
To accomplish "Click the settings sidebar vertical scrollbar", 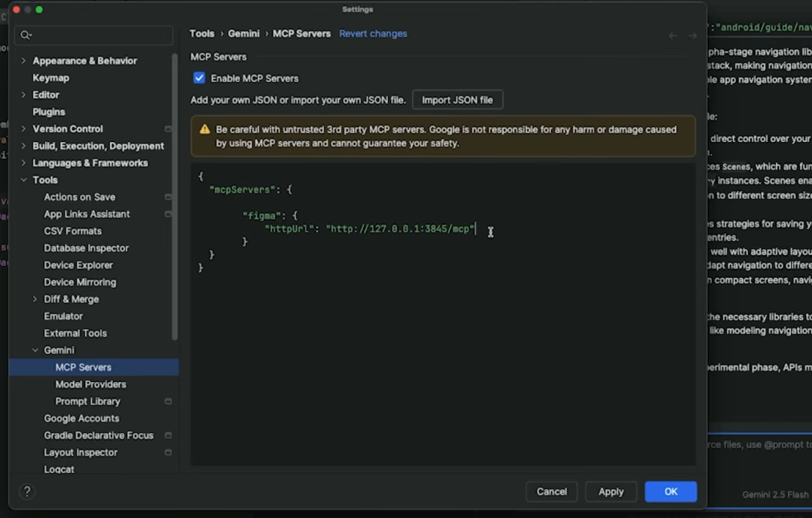I will click(x=174, y=197).
